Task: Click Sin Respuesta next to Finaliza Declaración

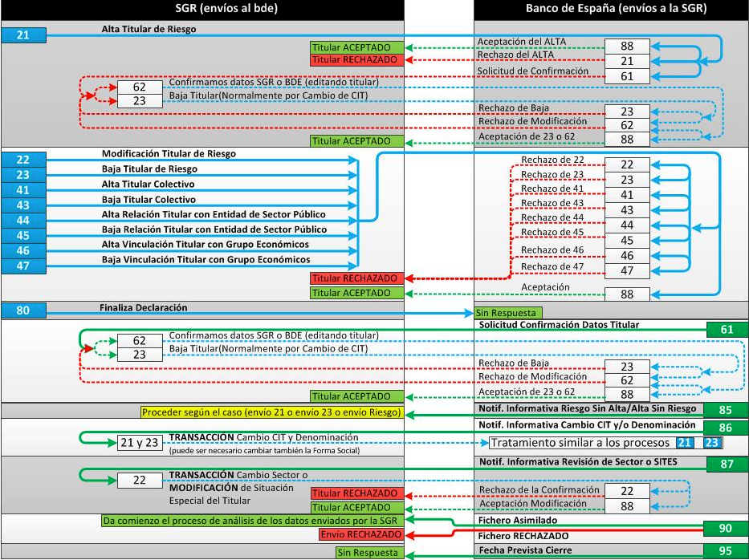Action: (507, 313)
